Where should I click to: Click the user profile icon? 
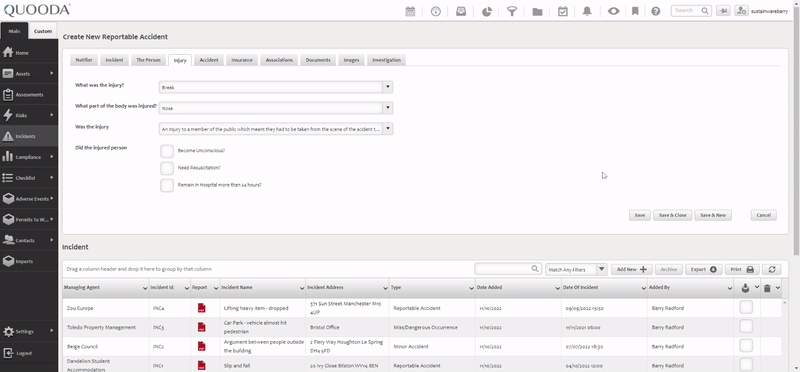(741, 11)
